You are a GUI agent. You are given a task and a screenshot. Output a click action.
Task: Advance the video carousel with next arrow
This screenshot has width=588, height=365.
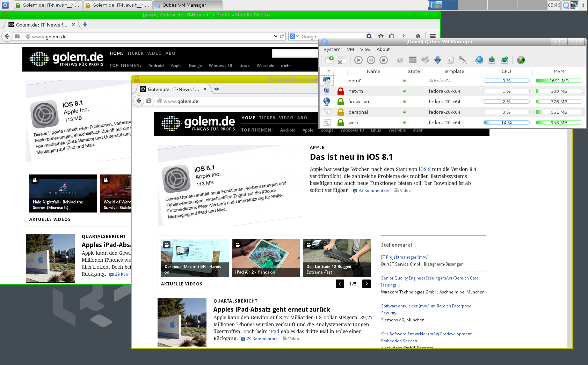(366, 284)
